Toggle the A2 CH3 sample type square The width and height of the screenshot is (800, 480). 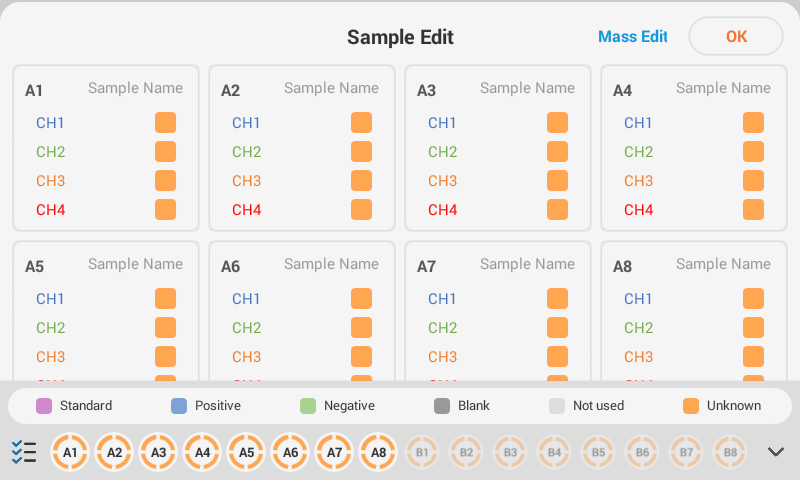(x=361, y=181)
